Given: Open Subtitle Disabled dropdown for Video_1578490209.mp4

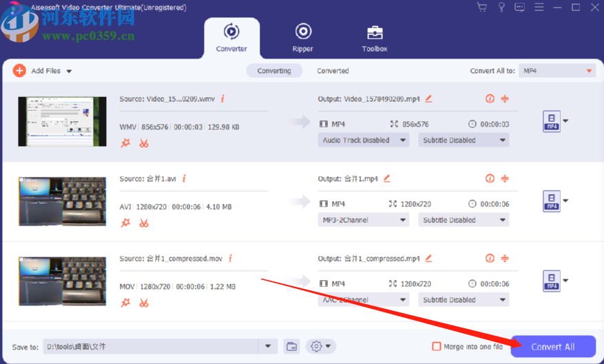Looking at the screenshot, I should point(464,140).
